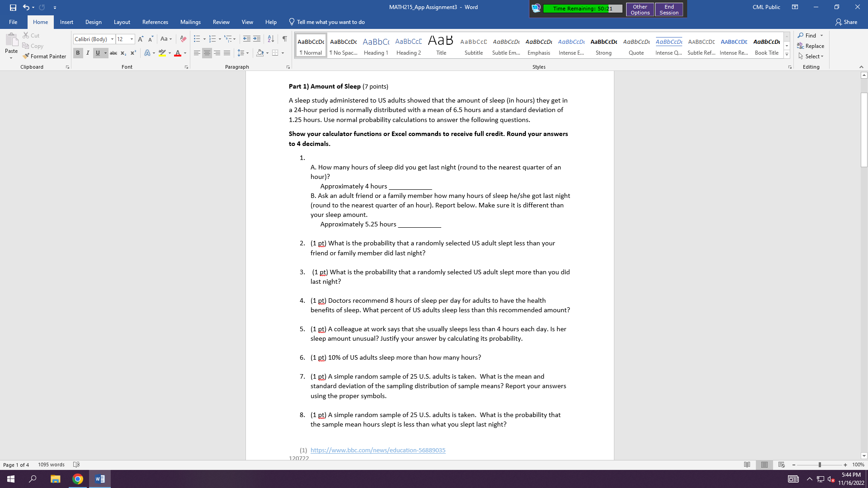Image resolution: width=868 pixels, height=488 pixels.
Task: Open the font size dropdown
Action: pos(132,39)
